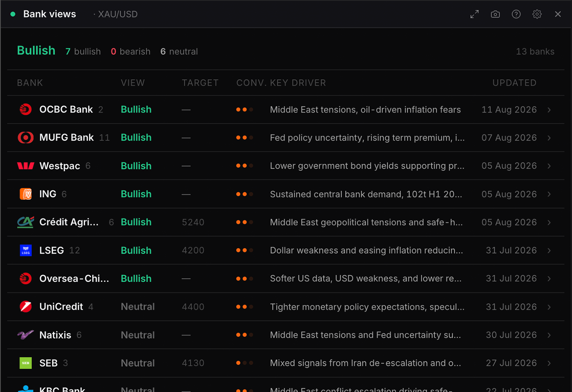Select the KBC Bank row name
The height and width of the screenshot is (392, 572).
tap(62, 389)
